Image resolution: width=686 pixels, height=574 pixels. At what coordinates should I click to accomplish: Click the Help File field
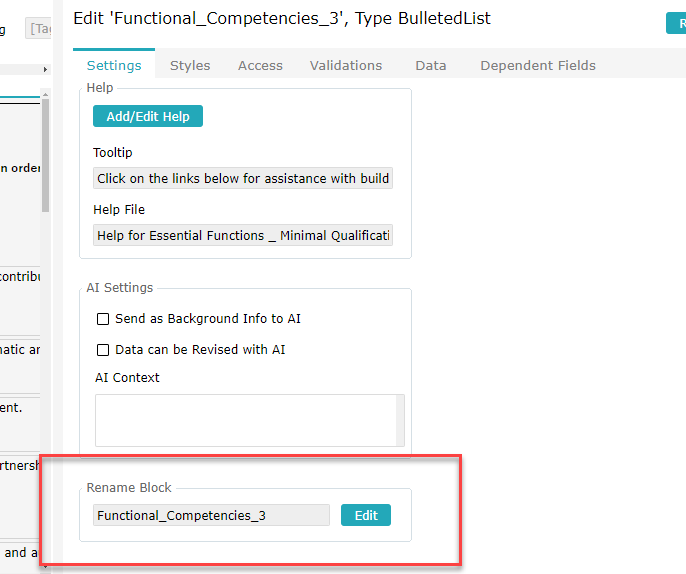(243, 235)
